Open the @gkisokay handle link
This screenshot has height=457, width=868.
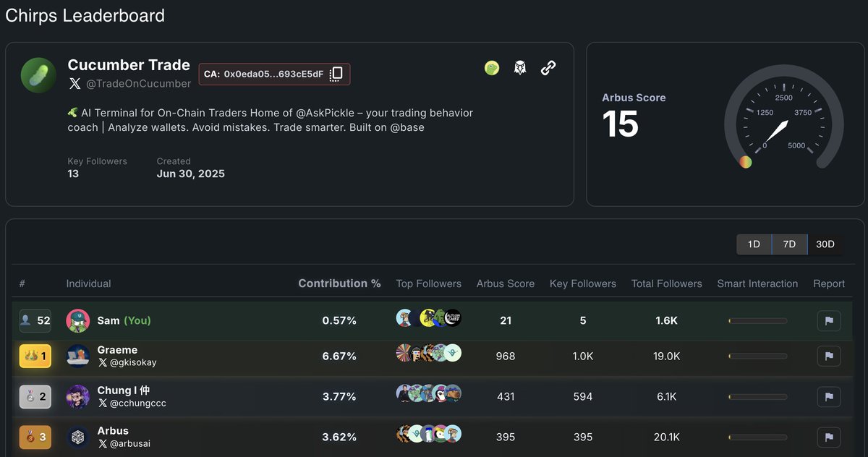(x=133, y=362)
